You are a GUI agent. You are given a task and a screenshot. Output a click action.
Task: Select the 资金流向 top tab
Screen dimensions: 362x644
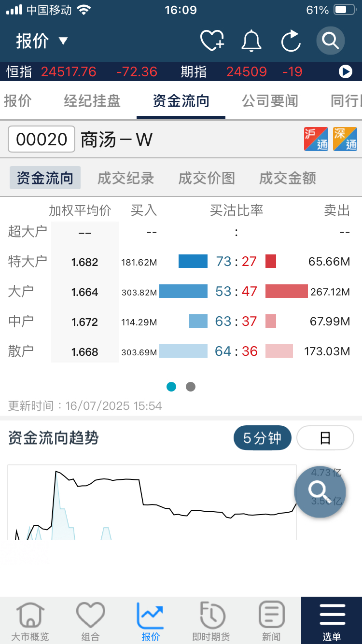tap(181, 101)
